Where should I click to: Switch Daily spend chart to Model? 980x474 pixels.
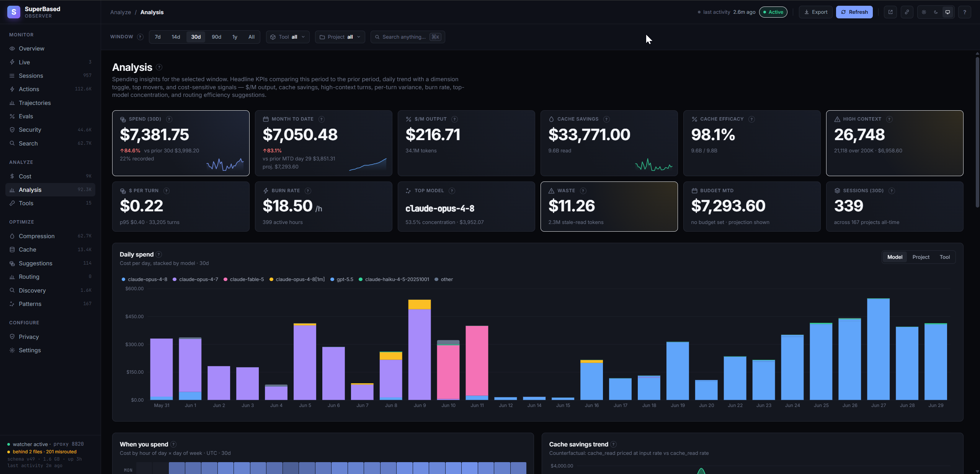click(x=895, y=257)
